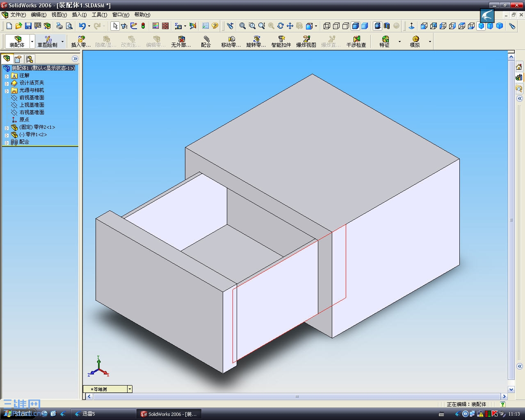This screenshot has width=525, height=420.
Task: Activate the Rotate View tool
Action: 281,26
